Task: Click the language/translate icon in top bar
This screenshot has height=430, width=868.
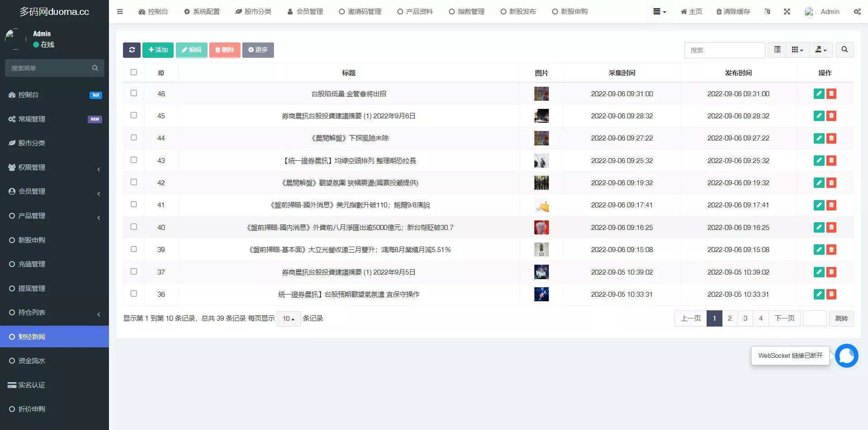Action: (x=767, y=12)
